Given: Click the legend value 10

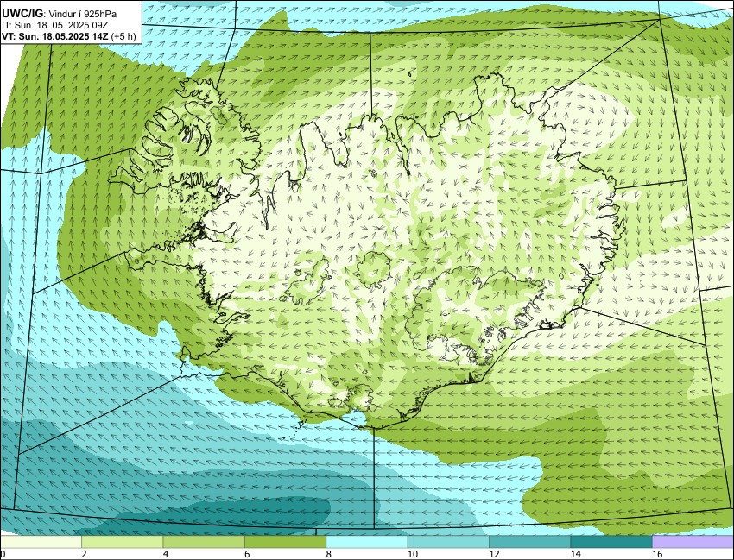Looking at the screenshot, I should click(x=412, y=554).
